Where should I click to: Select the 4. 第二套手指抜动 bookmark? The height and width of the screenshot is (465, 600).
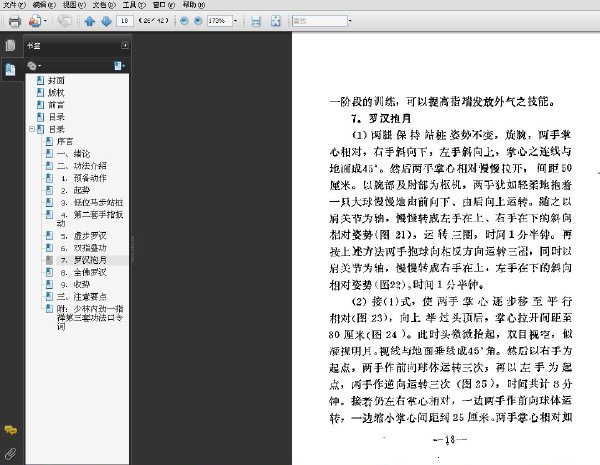pyautogui.click(x=90, y=219)
